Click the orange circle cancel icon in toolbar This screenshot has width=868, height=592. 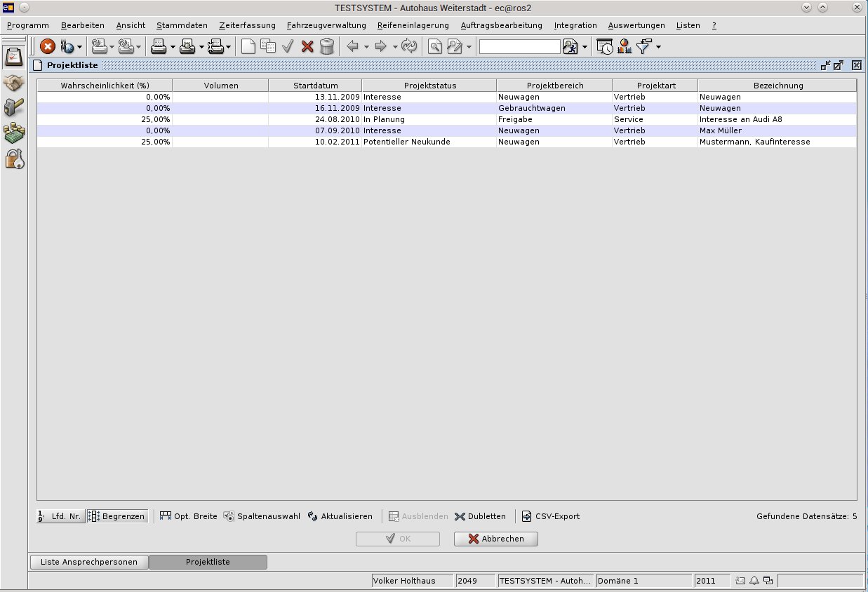[x=48, y=47]
